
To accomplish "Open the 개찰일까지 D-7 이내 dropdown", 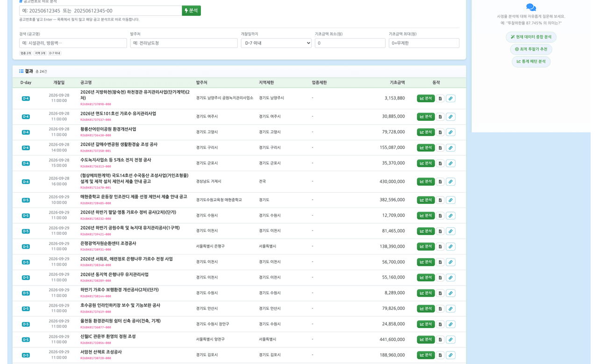I will point(276,43).
